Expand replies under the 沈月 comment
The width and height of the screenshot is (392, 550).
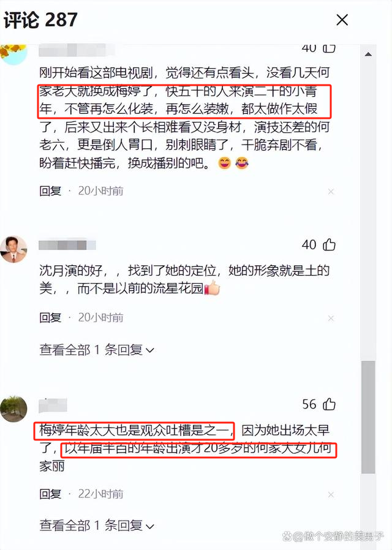(96, 350)
